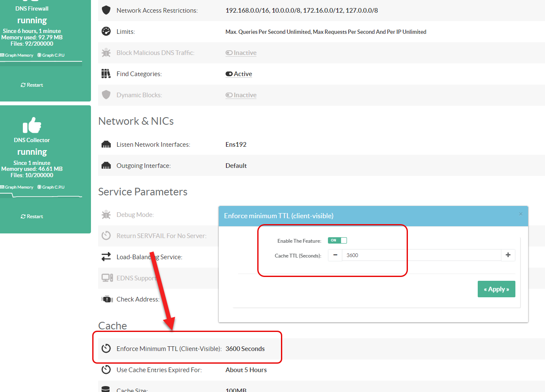Click the Check Address icon

[106, 299]
